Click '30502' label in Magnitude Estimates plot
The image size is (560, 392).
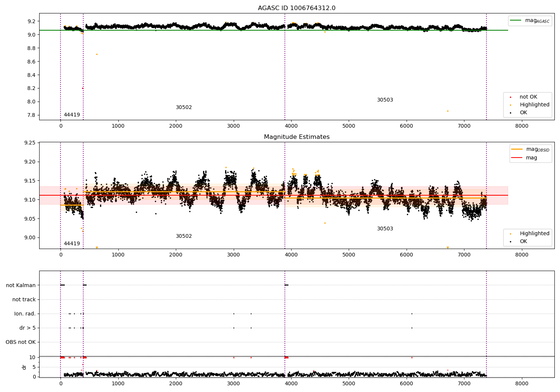click(184, 236)
